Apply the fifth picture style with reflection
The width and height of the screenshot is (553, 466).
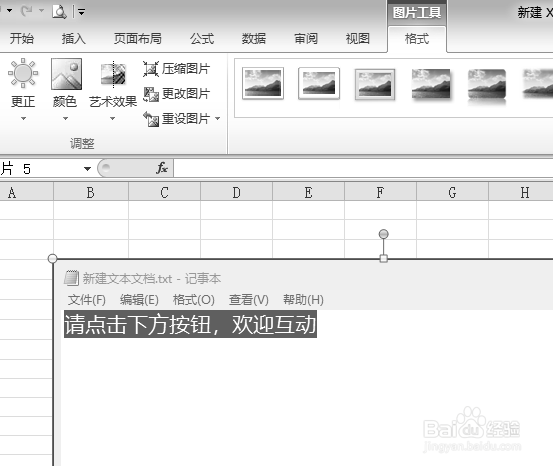(x=487, y=86)
